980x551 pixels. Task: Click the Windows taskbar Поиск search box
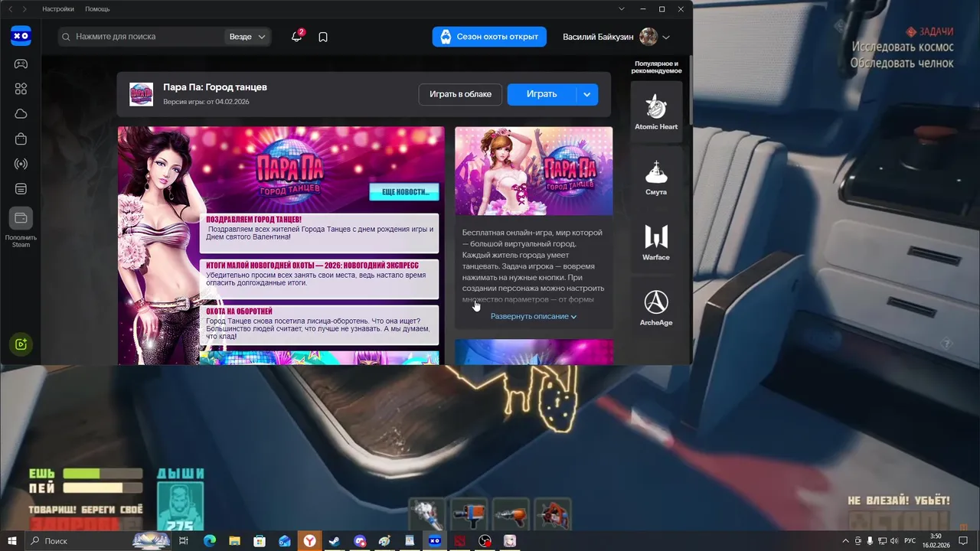tap(100, 541)
